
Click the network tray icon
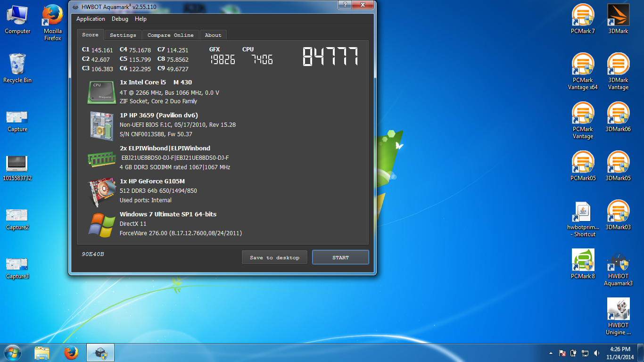(585, 353)
